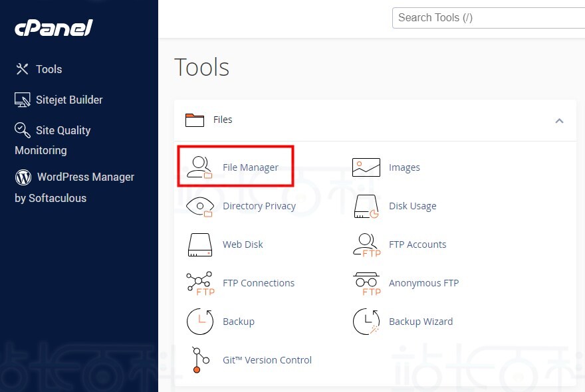Click the Anonymous FTP icon
Screen dimensions: 585x392
coord(366,283)
